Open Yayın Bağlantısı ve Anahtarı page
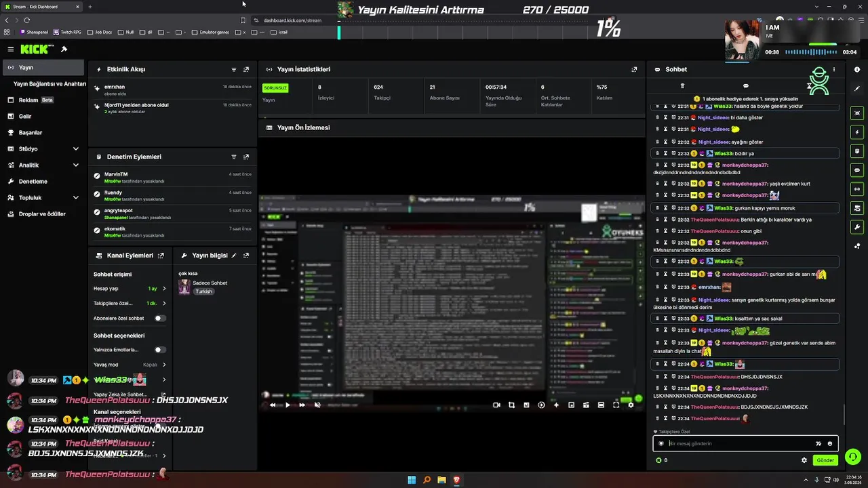Screen dimensions: 868x488 50,84
